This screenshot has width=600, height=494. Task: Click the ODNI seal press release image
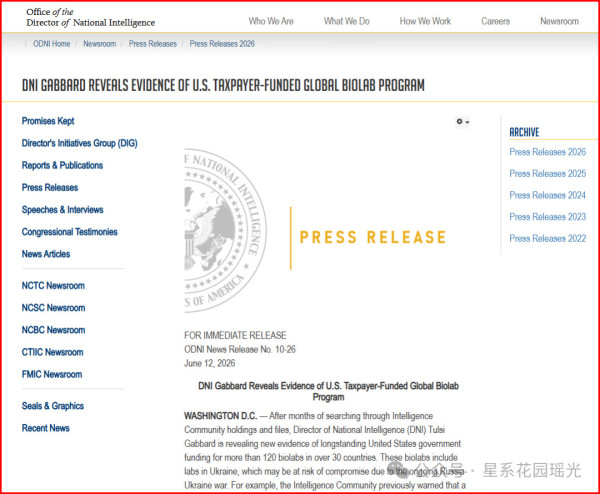(316, 231)
